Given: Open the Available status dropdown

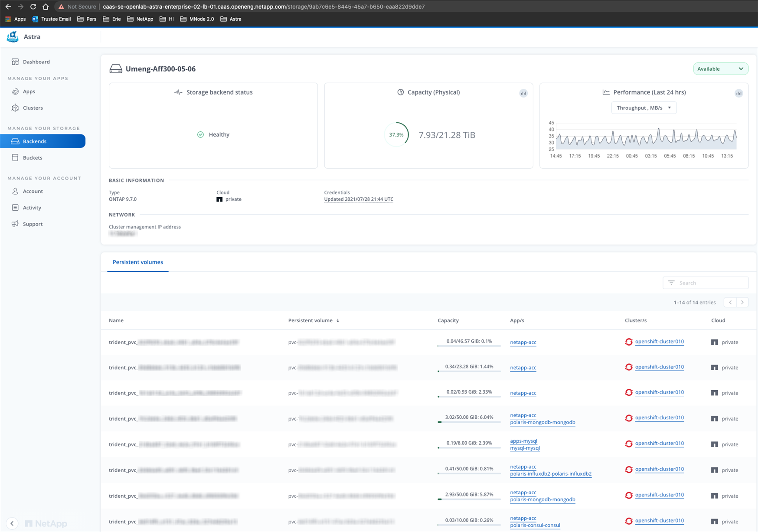Looking at the screenshot, I should point(720,69).
